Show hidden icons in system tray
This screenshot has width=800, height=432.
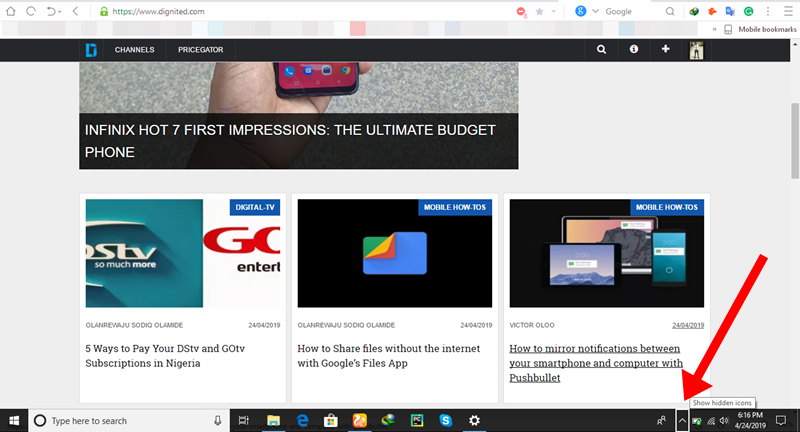click(x=682, y=421)
